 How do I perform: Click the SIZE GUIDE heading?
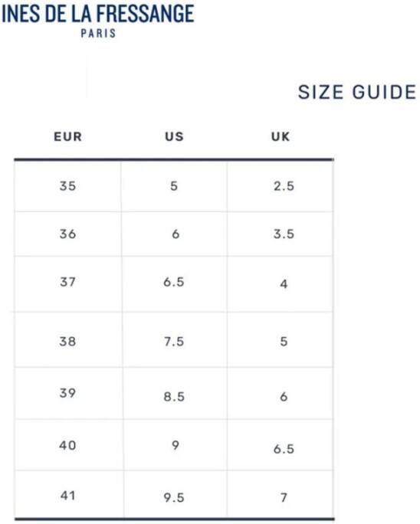tap(357, 92)
